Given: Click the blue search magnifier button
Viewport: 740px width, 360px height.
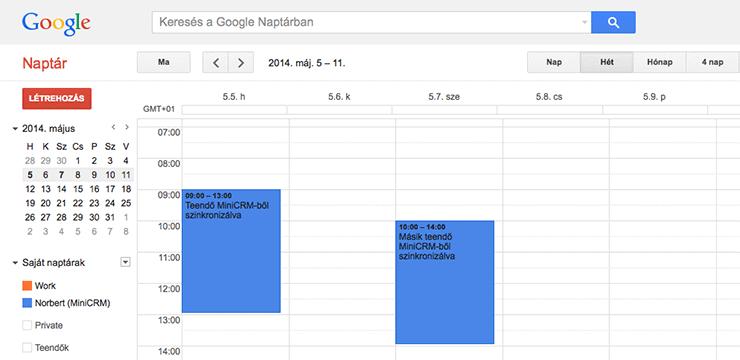Looking at the screenshot, I should (x=613, y=22).
